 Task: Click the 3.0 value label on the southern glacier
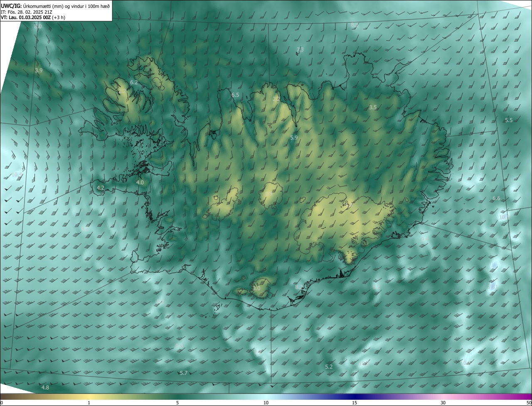pos(256,288)
